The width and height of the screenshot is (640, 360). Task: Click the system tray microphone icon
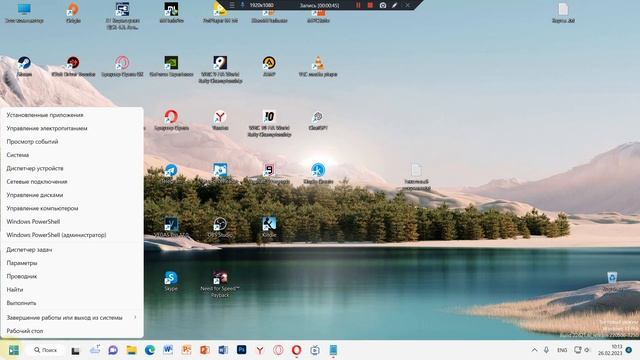pyautogui.click(x=546, y=350)
